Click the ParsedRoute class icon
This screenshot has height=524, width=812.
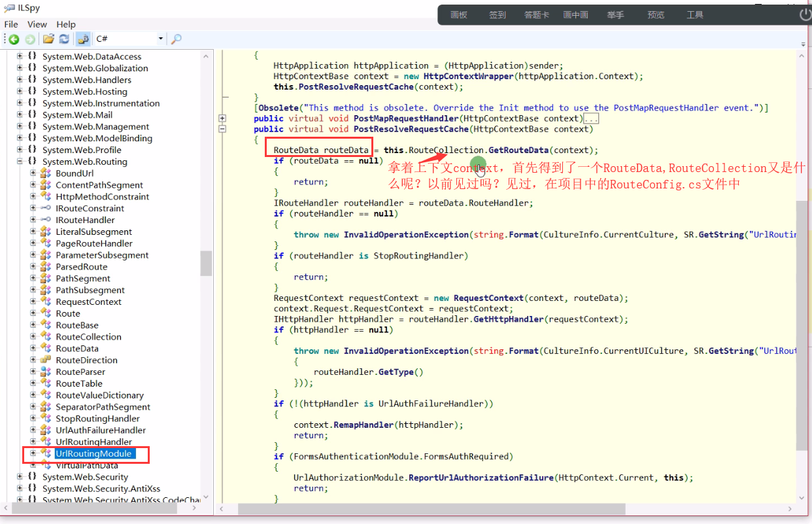click(x=46, y=267)
